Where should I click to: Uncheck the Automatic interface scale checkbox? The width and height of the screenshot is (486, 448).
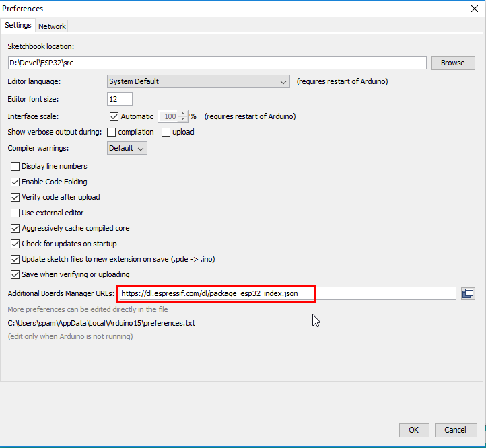click(114, 116)
